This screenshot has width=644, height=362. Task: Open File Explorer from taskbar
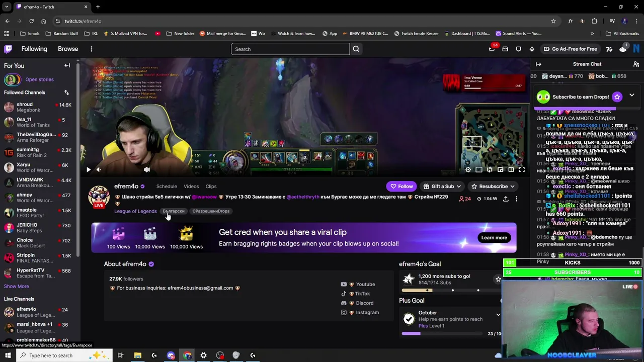137,355
